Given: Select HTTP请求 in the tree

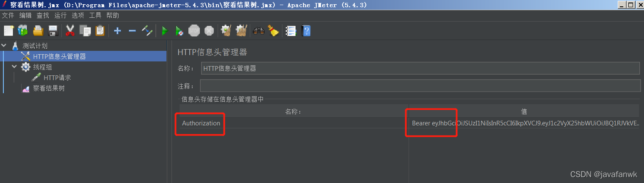Looking at the screenshot, I should pyautogui.click(x=57, y=78).
